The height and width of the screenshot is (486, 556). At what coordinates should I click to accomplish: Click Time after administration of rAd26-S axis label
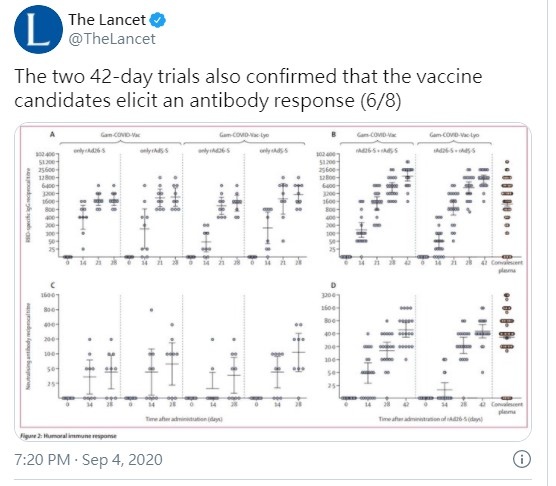pos(431,419)
